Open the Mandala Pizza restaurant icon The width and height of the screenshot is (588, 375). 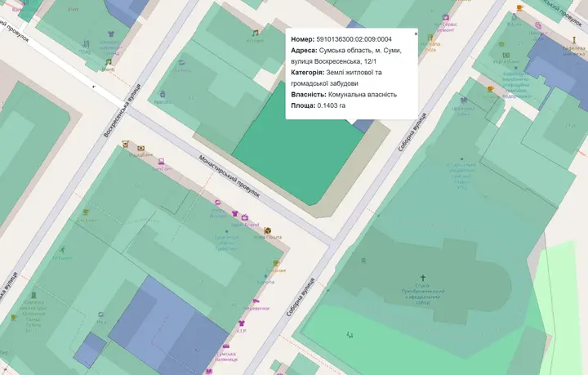[430, 37]
